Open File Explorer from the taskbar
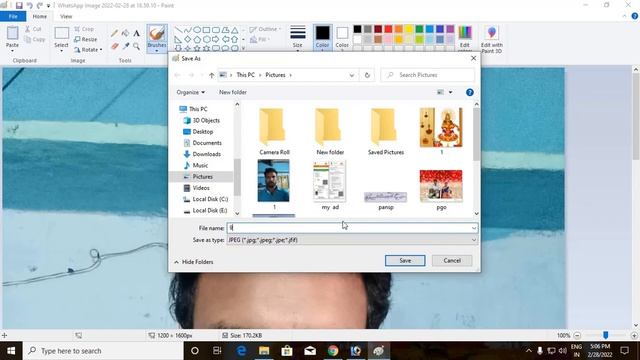 (x=264, y=351)
